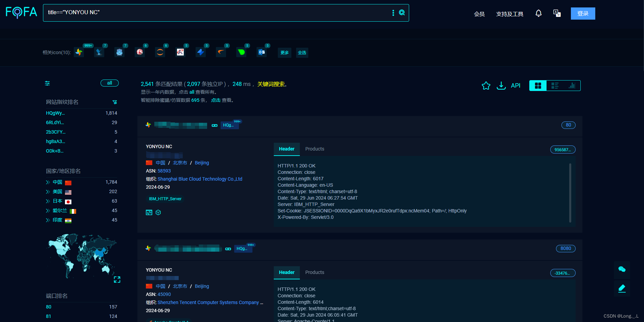Select Header tab in first result
Viewport: 644px width, 322px height.
click(287, 149)
